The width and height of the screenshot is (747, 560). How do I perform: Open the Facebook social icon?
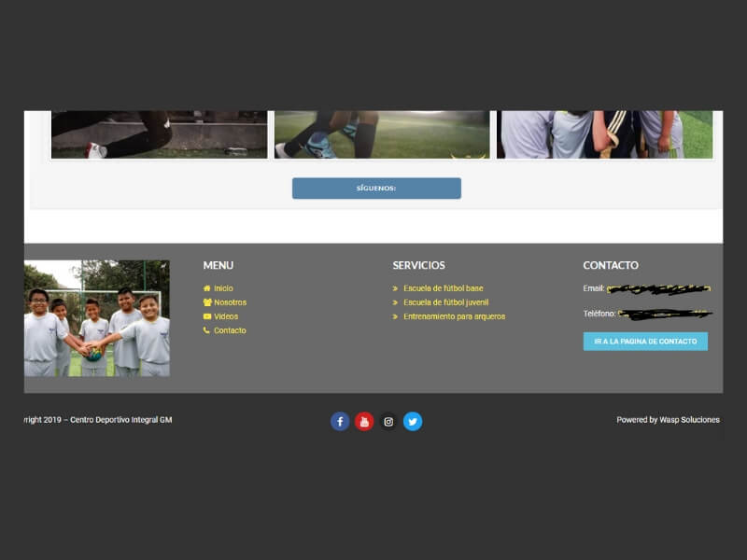pos(340,422)
